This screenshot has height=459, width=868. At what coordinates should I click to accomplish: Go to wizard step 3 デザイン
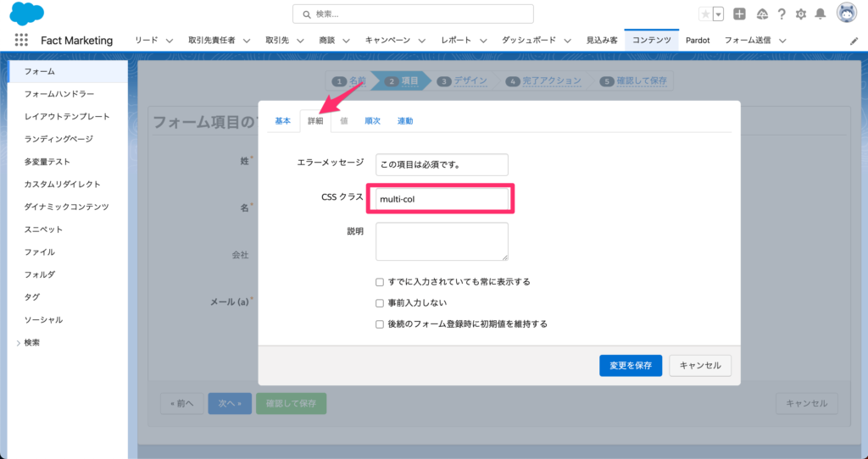tap(463, 80)
